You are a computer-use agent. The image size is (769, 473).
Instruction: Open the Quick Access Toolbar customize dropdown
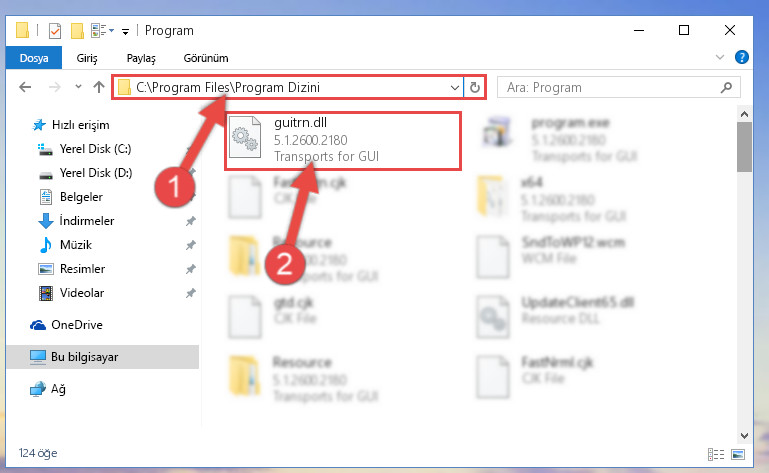[126, 32]
